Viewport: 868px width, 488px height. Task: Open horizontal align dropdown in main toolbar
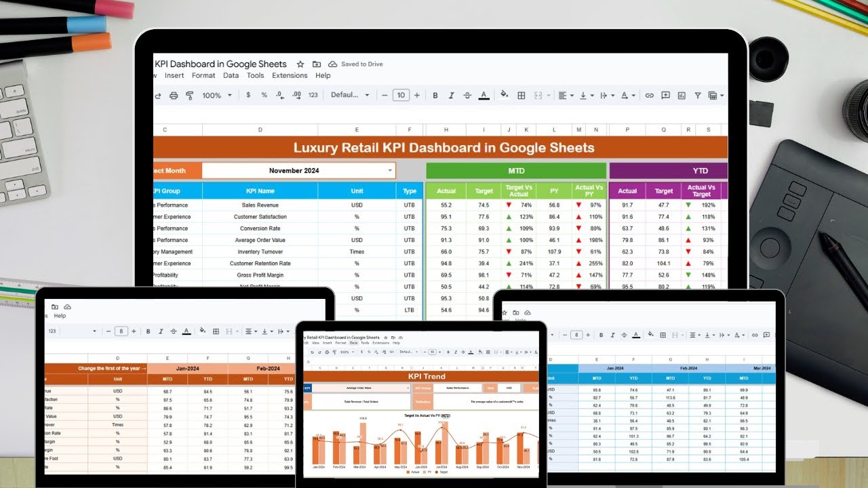click(566, 96)
